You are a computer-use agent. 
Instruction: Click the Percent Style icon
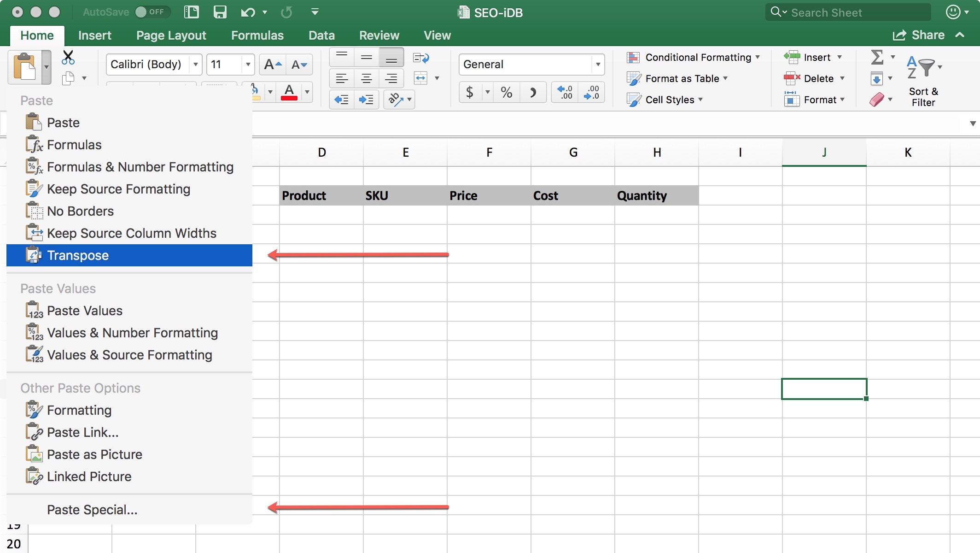(507, 92)
